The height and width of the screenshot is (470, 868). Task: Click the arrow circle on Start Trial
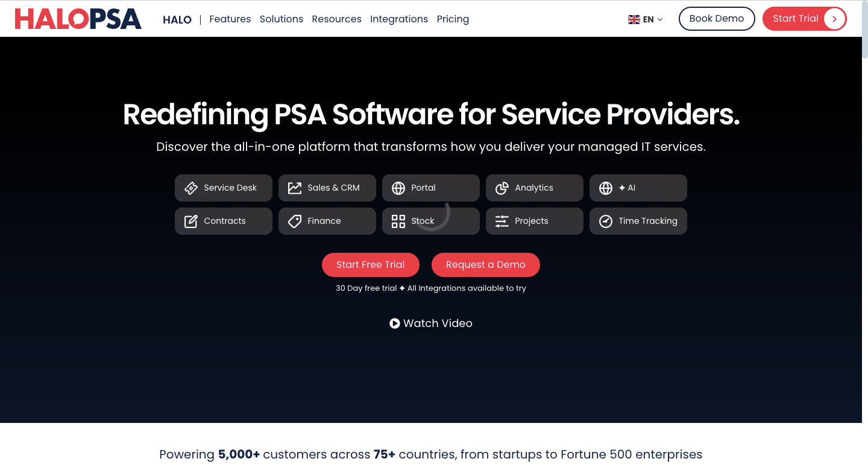tap(834, 19)
